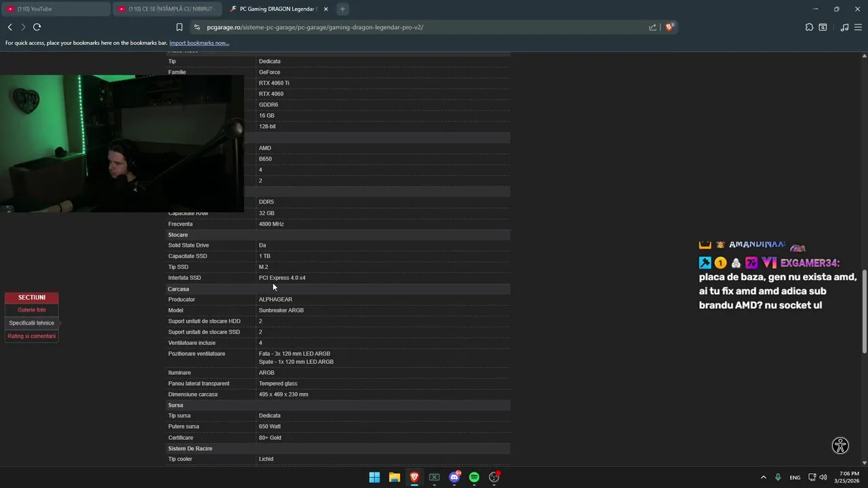This screenshot has height=488, width=868.
Task: Open the Brave main hamburger menu
Action: (x=858, y=27)
